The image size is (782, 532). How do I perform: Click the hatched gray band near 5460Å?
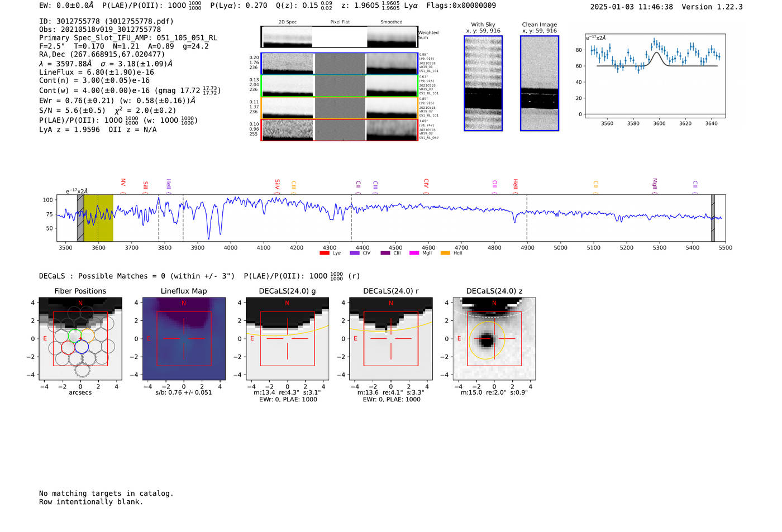pyautogui.click(x=713, y=218)
